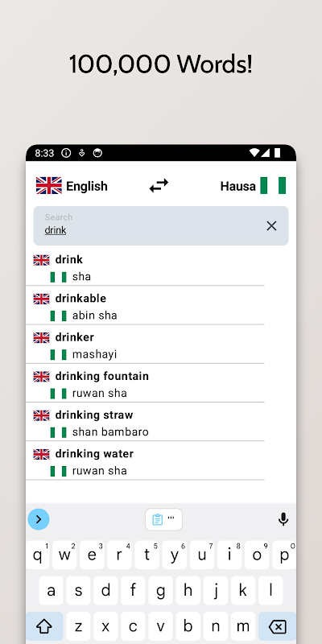Select the 'drinking straw' result
Screen dimensions: 322x644
[145, 423]
